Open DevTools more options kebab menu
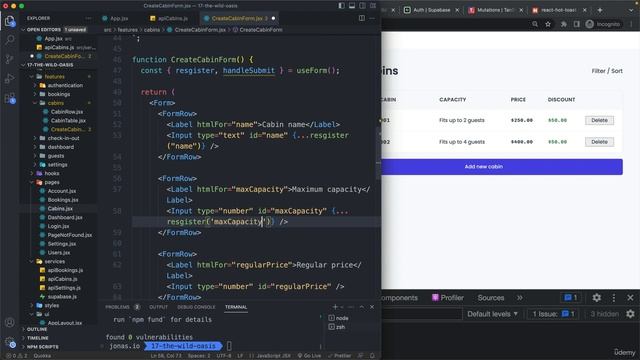Image resolution: width=640 pixels, height=360 pixels. [x=613, y=298]
